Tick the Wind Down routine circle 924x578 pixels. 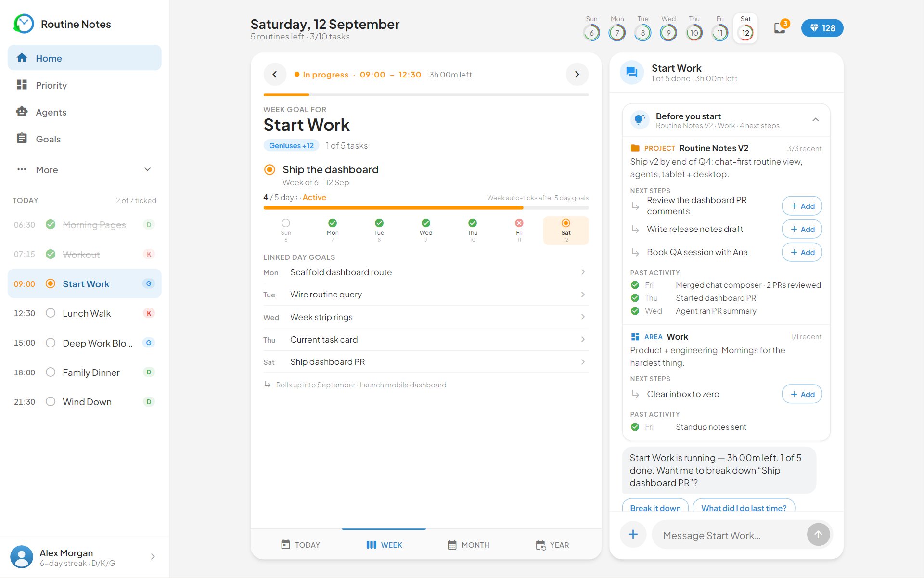[51, 401]
